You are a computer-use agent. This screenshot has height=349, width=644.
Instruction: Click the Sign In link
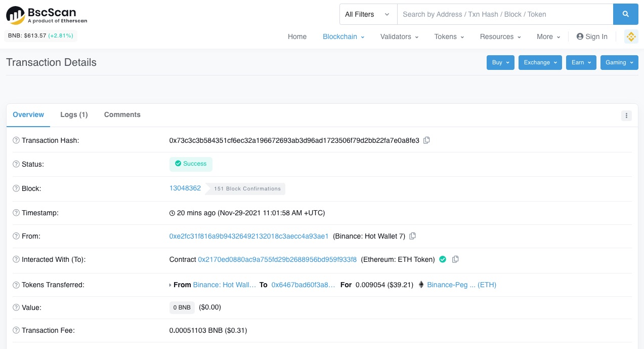(592, 36)
